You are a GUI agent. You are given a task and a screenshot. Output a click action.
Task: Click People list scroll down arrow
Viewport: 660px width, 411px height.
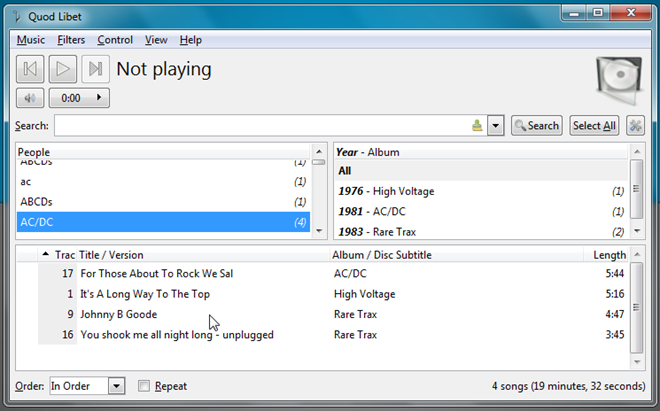pyautogui.click(x=319, y=231)
